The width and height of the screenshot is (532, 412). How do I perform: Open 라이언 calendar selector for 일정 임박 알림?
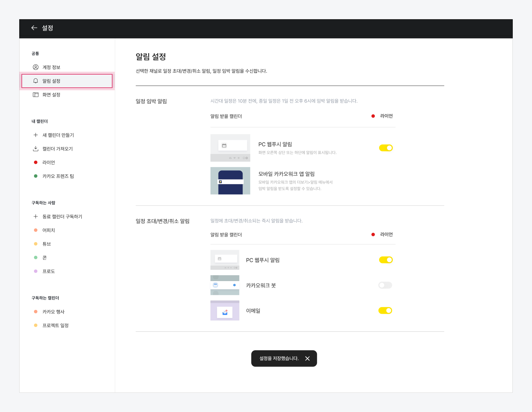(x=383, y=116)
